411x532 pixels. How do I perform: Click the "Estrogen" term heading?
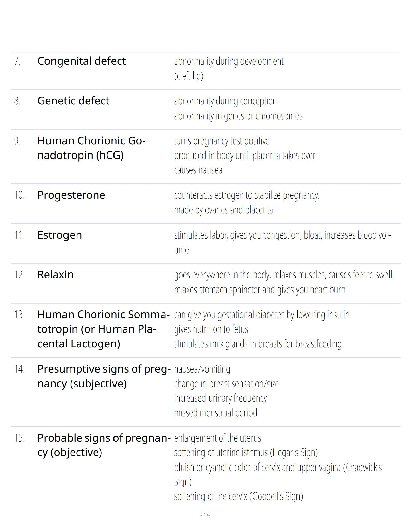[59, 235]
